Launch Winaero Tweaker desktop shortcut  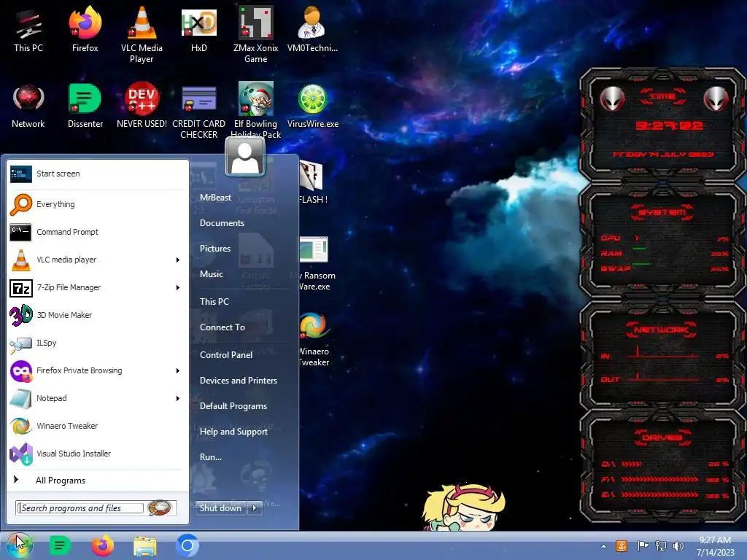(x=314, y=339)
